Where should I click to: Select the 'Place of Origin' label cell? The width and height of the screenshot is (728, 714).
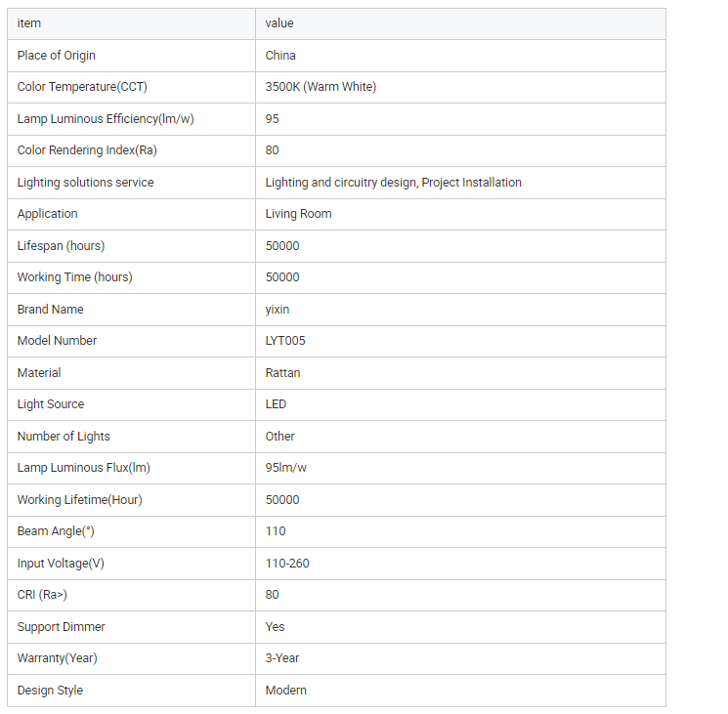click(x=57, y=56)
